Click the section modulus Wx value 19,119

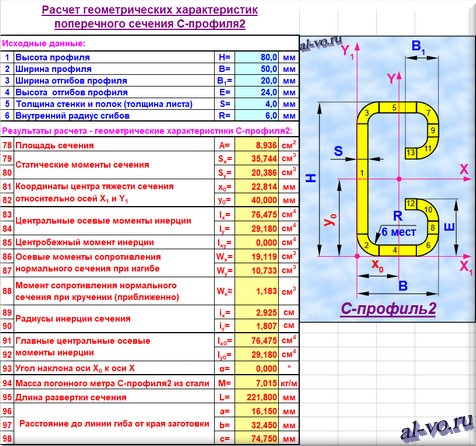pyautogui.click(x=256, y=256)
